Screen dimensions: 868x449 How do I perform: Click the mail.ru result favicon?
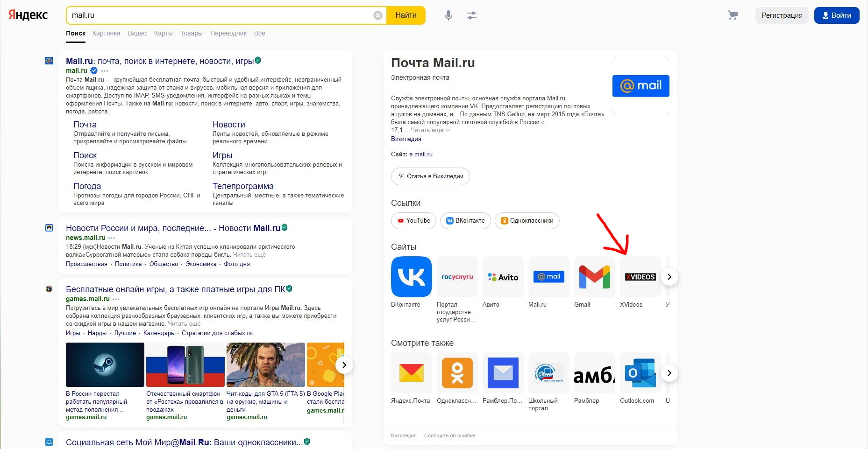[49, 61]
